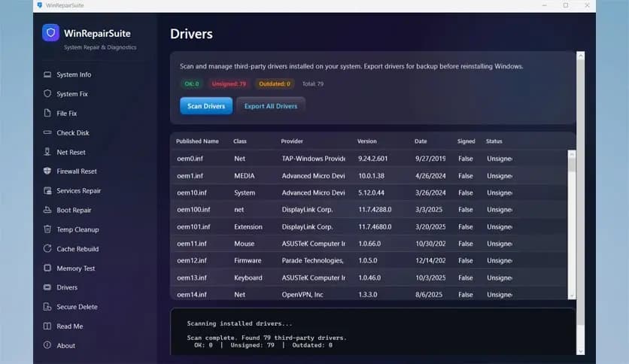Click the Total: 79 label

[312, 83]
